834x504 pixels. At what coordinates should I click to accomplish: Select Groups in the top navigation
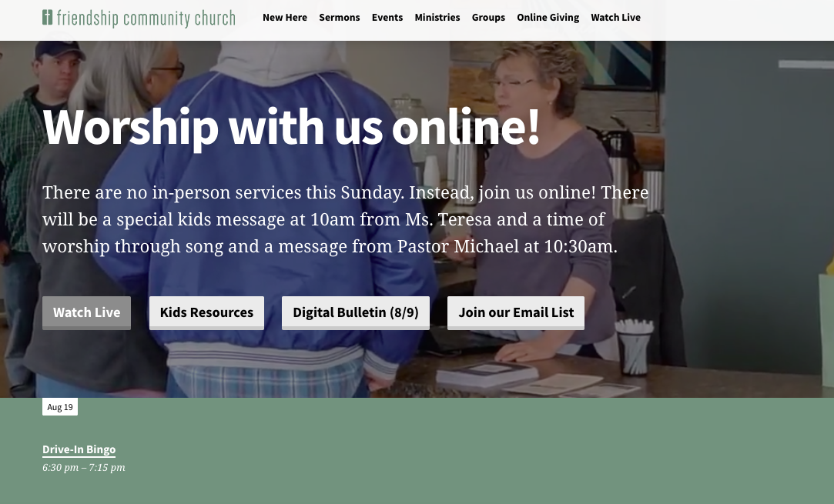[x=488, y=18]
